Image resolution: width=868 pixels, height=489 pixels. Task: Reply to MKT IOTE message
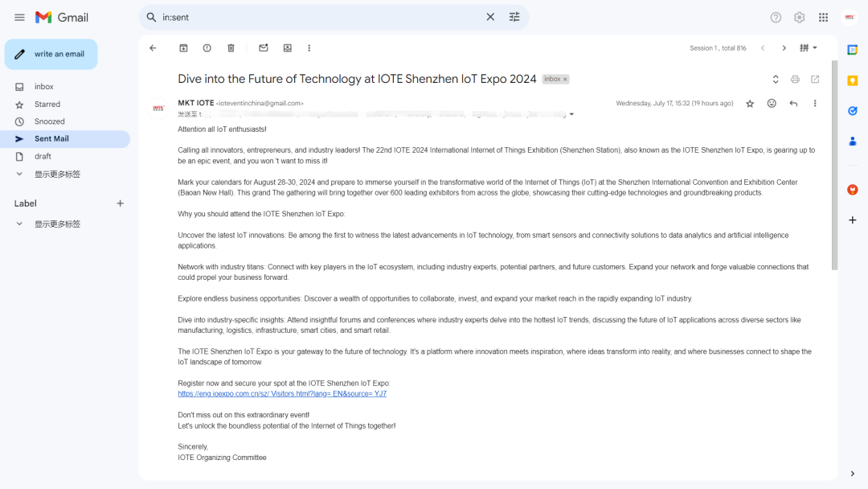tap(793, 104)
